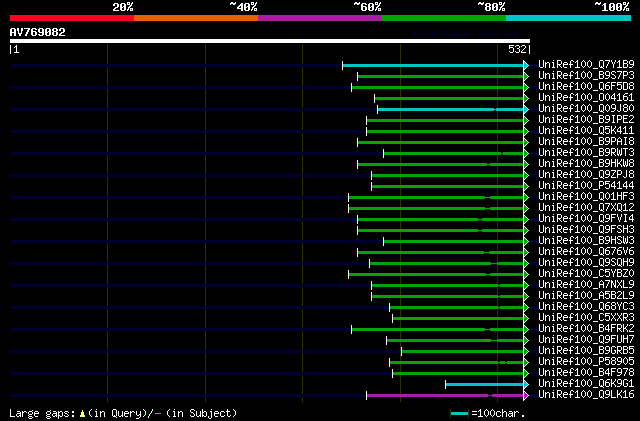Open hit UniRef100_B9S7P3

pos(586,75)
